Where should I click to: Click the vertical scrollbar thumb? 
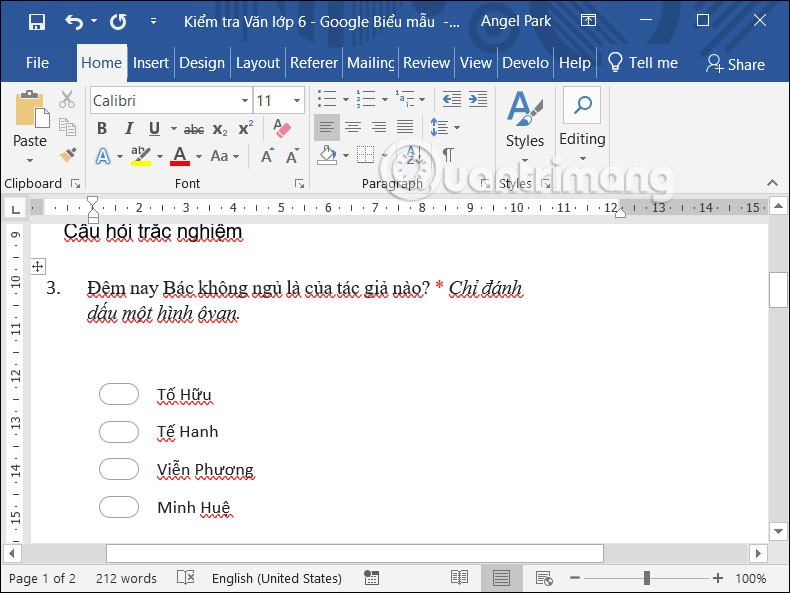point(778,290)
